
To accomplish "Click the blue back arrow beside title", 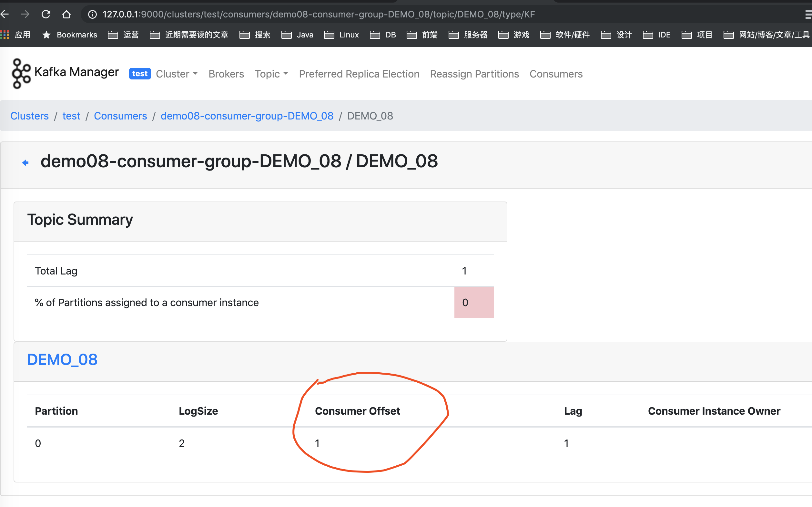I will 25,163.
